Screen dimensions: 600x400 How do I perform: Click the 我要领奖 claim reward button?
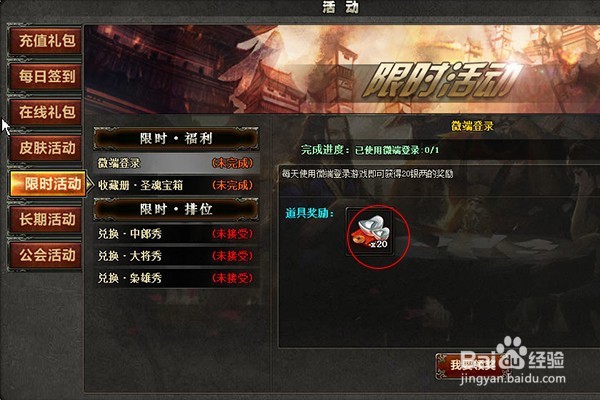(473, 366)
